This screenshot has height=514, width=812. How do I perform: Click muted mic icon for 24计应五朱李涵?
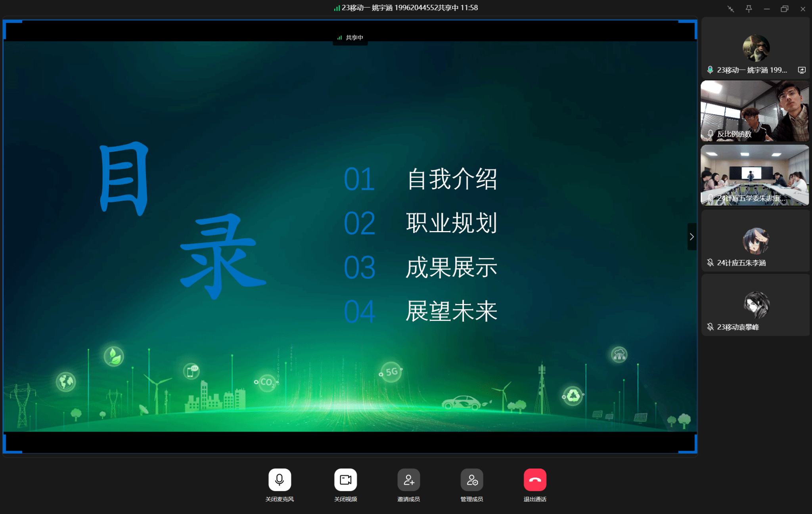tap(710, 263)
